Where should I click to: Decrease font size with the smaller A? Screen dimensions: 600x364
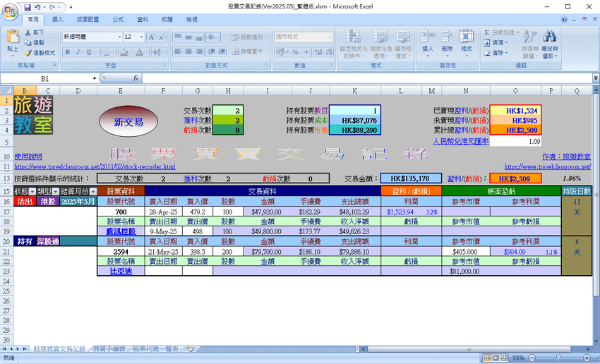pos(162,37)
